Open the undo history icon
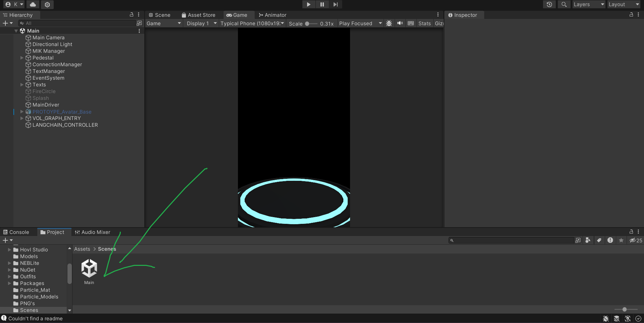 click(549, 4)
